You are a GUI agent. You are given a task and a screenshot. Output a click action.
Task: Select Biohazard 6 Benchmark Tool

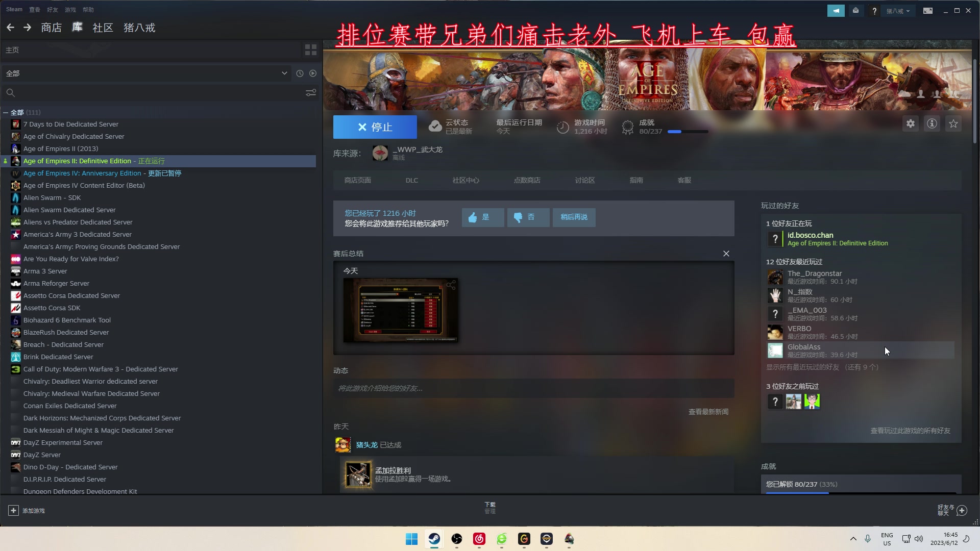tap(67, 320)
